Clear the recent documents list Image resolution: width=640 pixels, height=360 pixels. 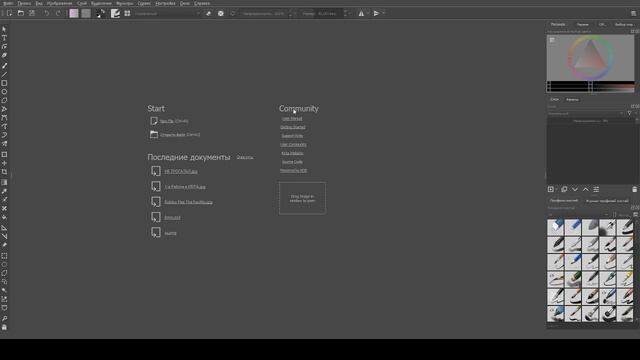[244, 157]
